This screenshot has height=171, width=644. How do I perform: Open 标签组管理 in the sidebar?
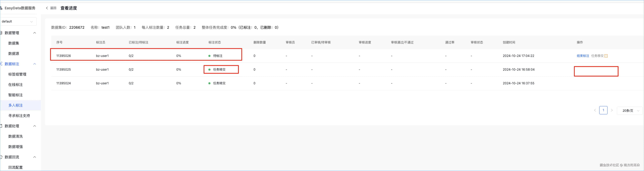point(17,74)
